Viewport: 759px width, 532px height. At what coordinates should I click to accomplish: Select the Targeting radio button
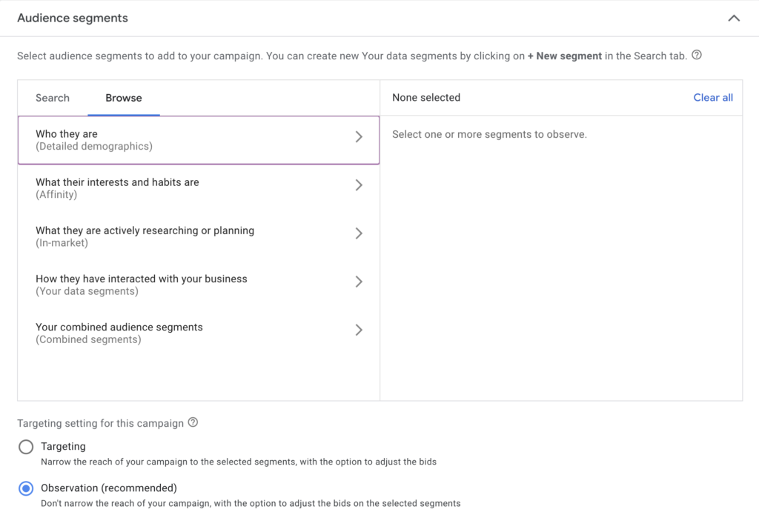pyautogui.click(x=26, y=447)
